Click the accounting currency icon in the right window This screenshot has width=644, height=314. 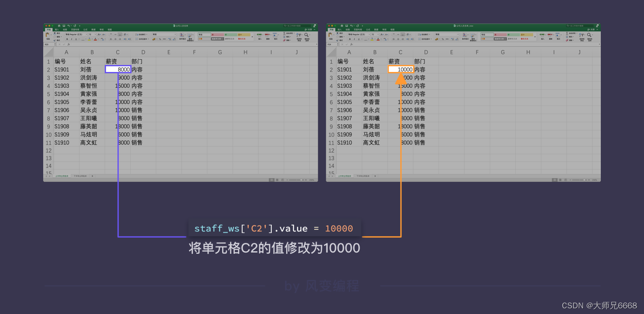click(x=436, y=39)
